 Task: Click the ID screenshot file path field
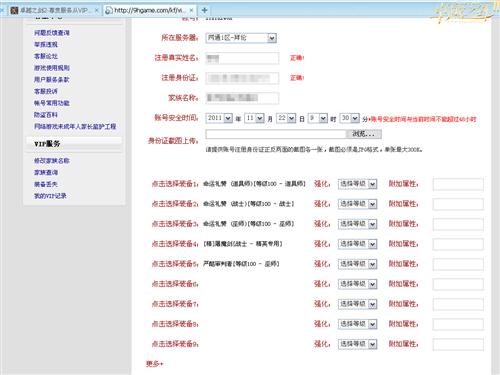point(276,134)
